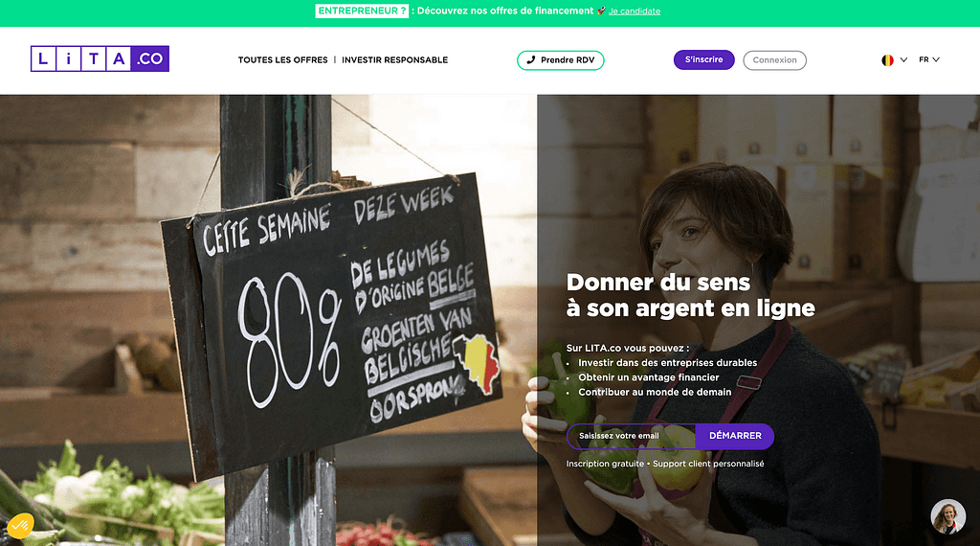The height and width of the screenshot is (546, 980).
Task: Click the ENTREPRENEUR ? banner tag
Action: (x=362, y=11)
